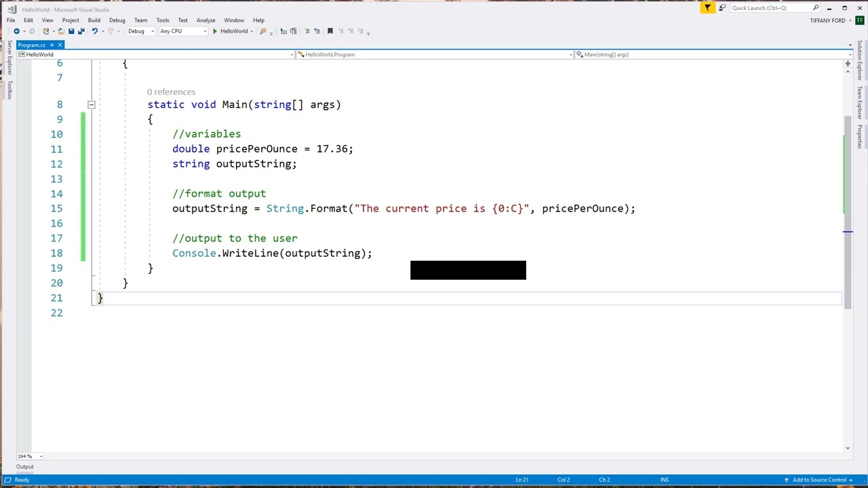Collapse the Main method outlining region
Image resolution: width=868 pixels, height=488 pixels.
[92, 105]
